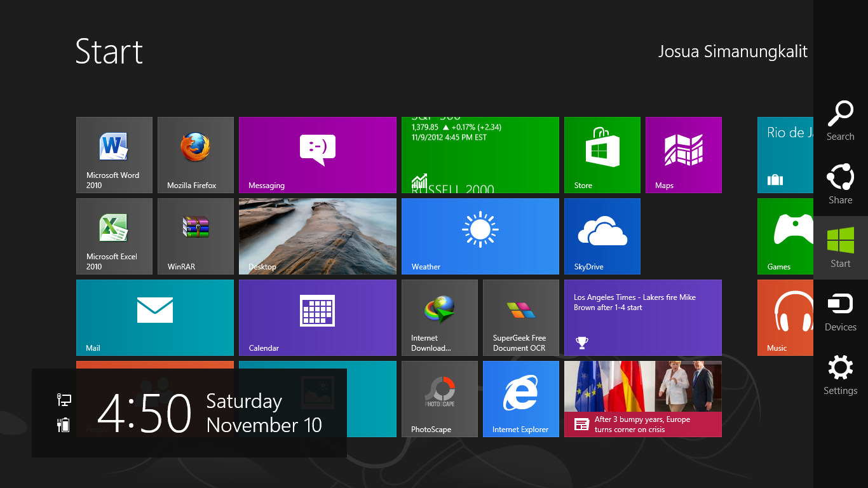The height and width of the screenshot is (488, 868).
Task: Open the Music tile
Action: coord(785,318)
